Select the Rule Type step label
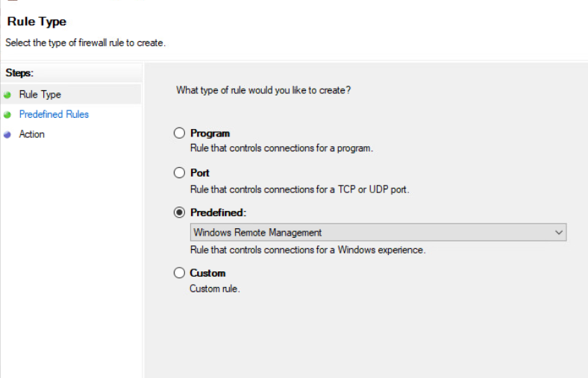Image resolution: width=588 pixels, height=378 pixels. coord(40,95)
